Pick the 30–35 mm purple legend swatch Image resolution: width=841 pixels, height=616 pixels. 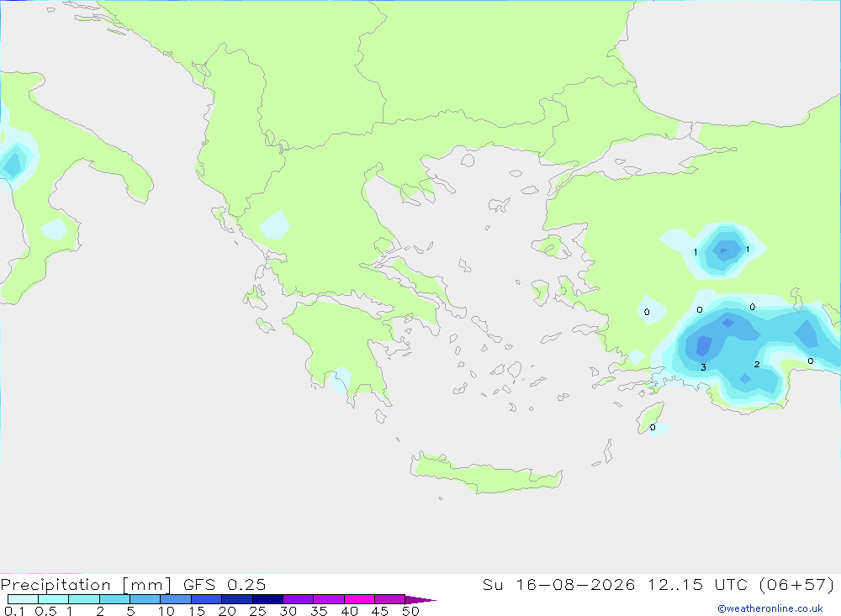point(299,599)
